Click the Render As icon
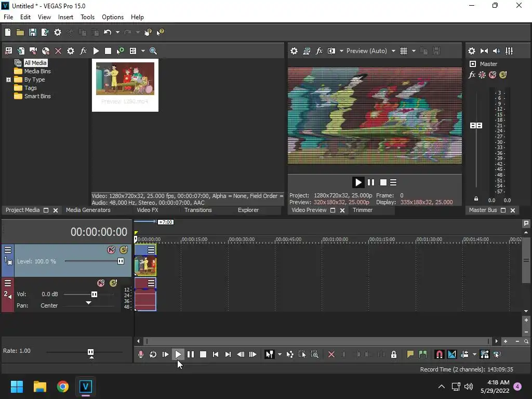This screenshot has width=532, height=399. (x=45, y=32)
